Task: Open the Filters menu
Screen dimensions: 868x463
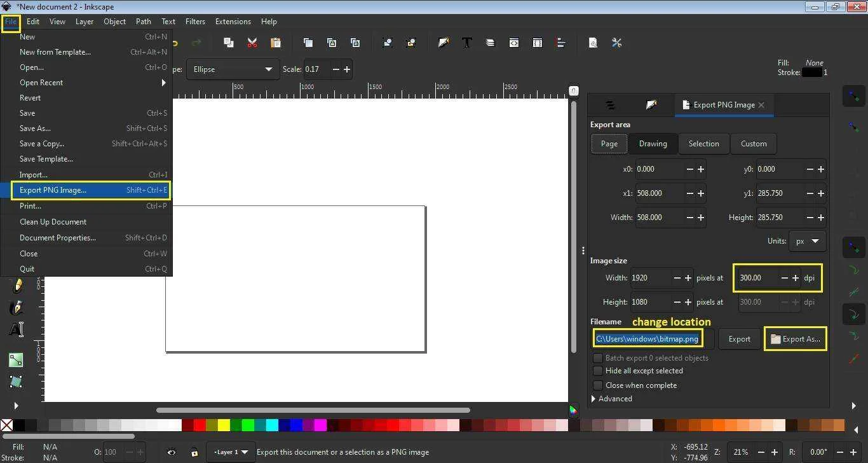Action: (x=195, y=21)
